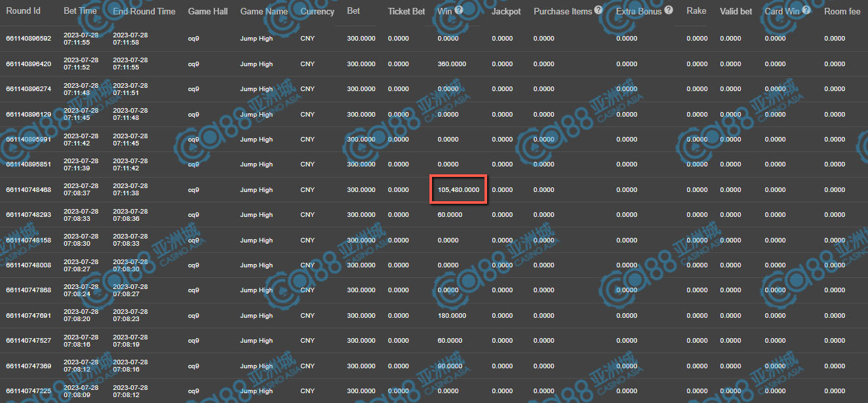The width and height of the screenshot is (868, 403).
Task: Click the Card Win help icon
Action: tap(806, 10)
